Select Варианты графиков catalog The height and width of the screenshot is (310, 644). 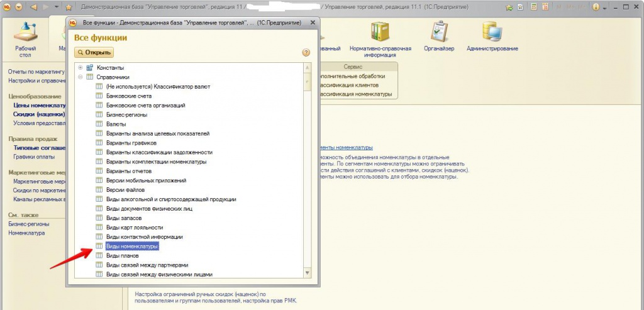pos(131,143)
